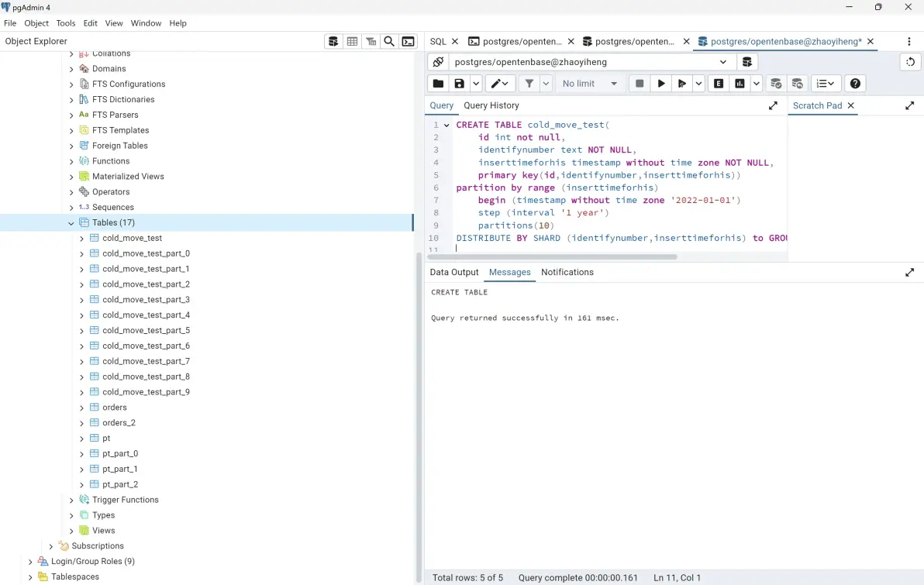Click the Explain (E) button
The width and height of the screenshot is (924, 585).
(719, 84)
